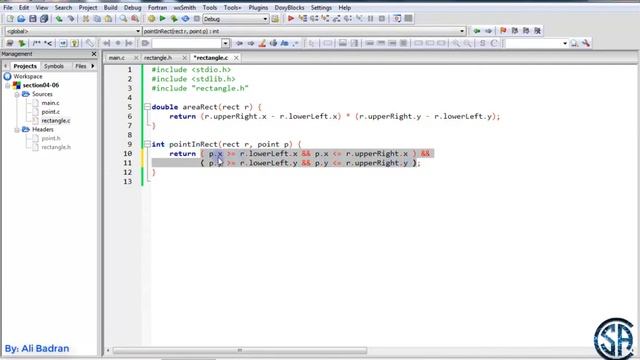Collapse the Headers folder
The image size is (640, 360).
pos(17,130)
